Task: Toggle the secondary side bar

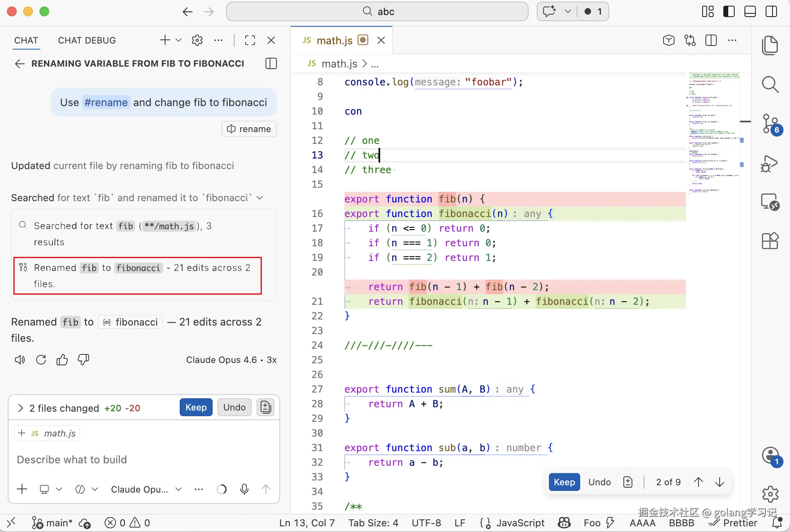Action: pyautogui.click(x=771, y=11)
